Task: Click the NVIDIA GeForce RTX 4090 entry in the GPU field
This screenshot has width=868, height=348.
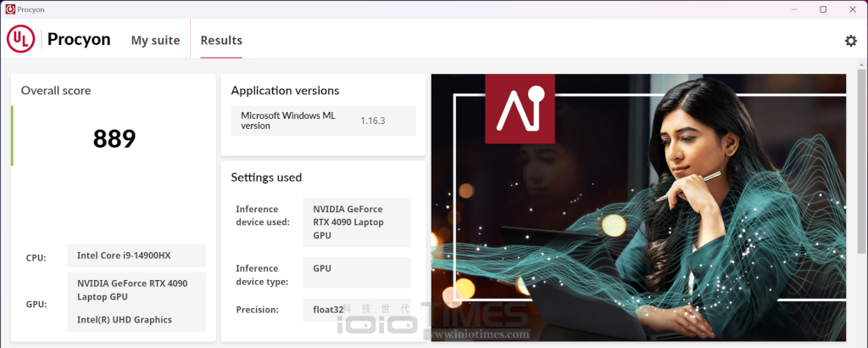Action: point(132,289)
